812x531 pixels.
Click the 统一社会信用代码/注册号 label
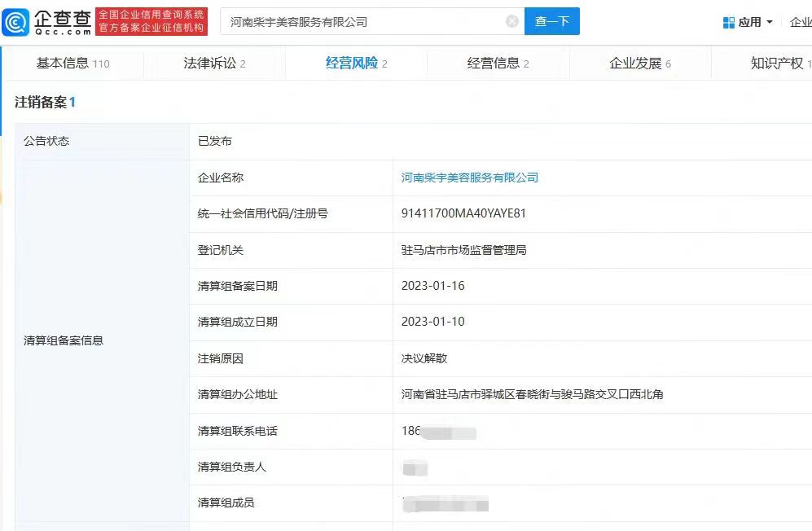(x=262, y=213)
